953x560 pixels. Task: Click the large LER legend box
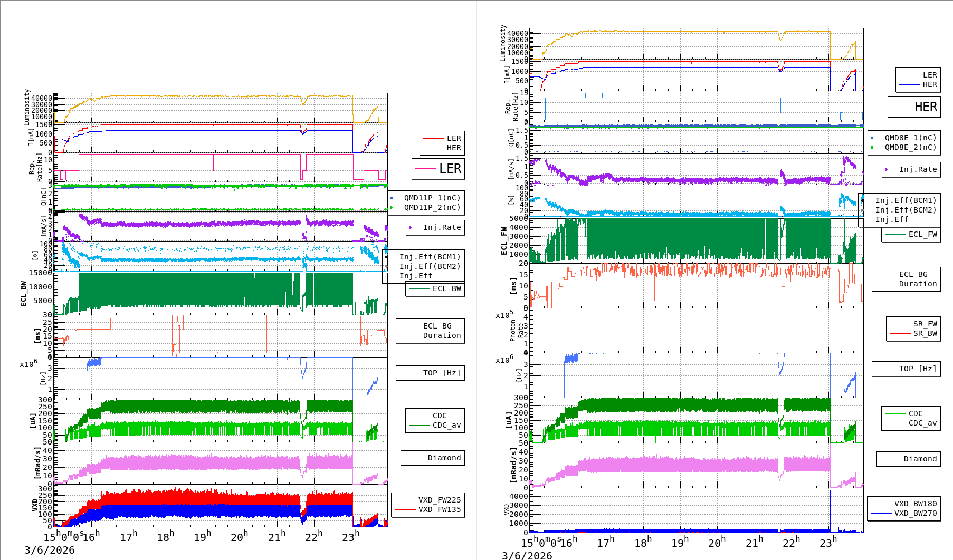pyautogui.click(x=439, y=169)
